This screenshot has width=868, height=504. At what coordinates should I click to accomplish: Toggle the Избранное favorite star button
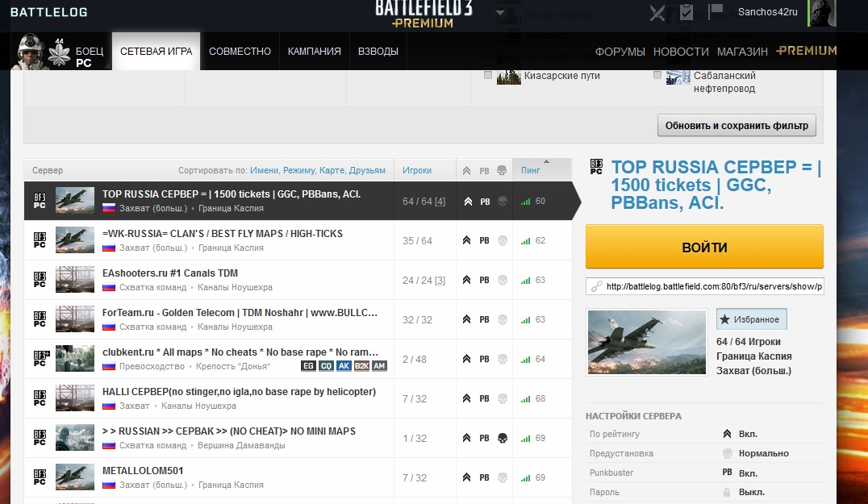tap(751, 319)
